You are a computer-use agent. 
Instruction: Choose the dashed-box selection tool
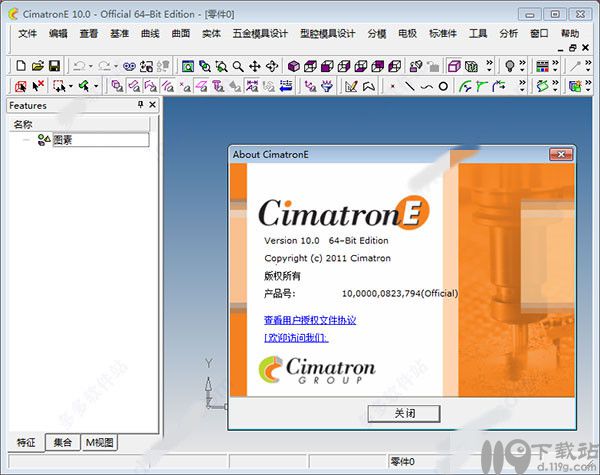(59, 87)
